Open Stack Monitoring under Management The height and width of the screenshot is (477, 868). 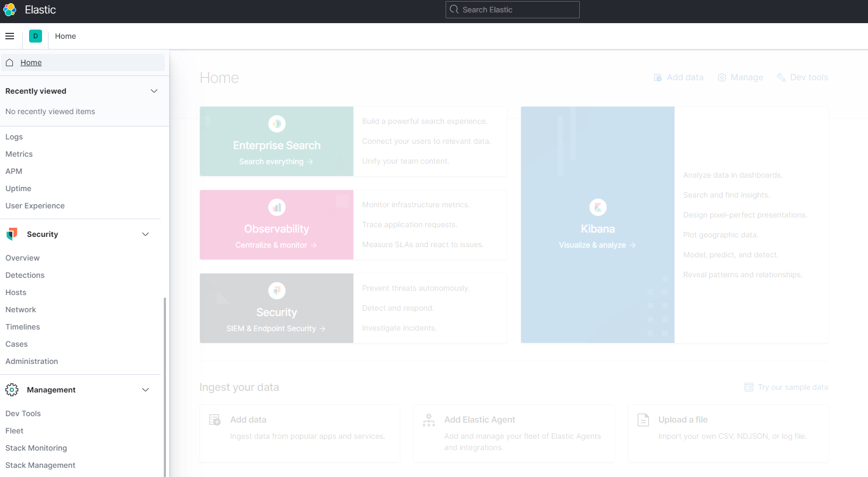[x=36, y=448]
